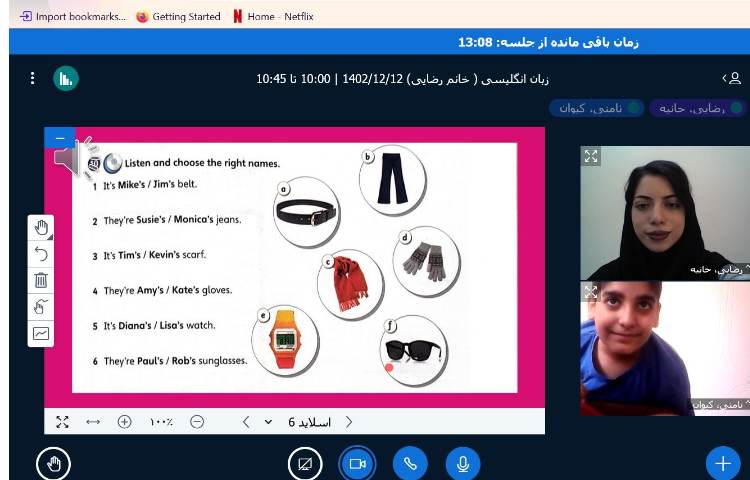Open teacher webcam name dropdown
This screenshot has width=750, height=480.
[x=719, y=270]
